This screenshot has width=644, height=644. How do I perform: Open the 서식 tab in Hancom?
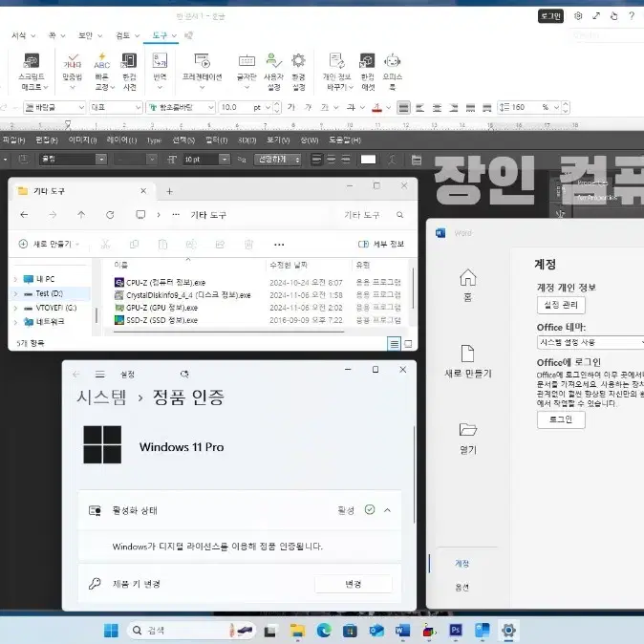coord(23,35)
